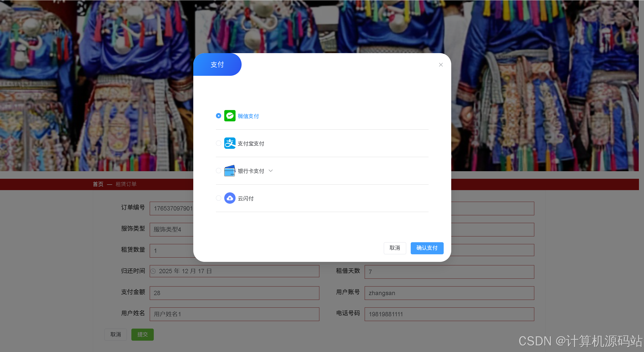Image resolution: width=644 pixels, height=352 pixels.
Task: Close the payment dialog with X icon
Action: [x=441, y=65]
